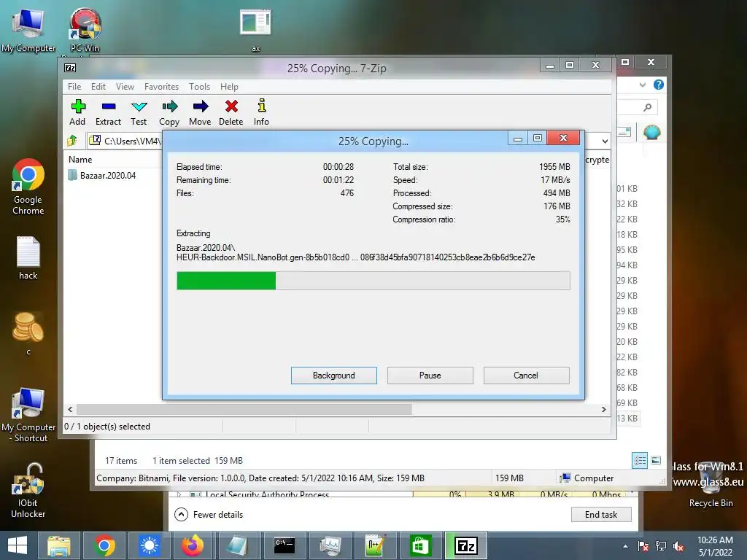Switch to 7-Zip in the taskbar
The image size is (747, 560).
(465, 545)
